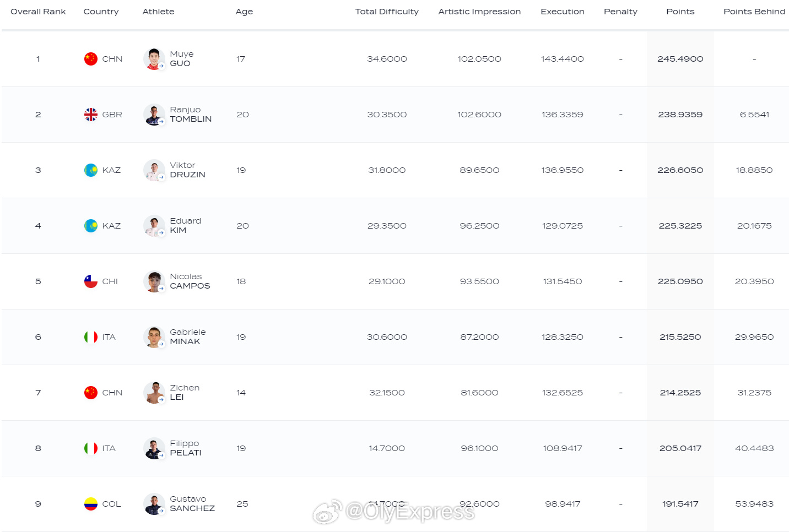Open Nicolas Campos athlete profile link
789x532 pixels.
pos(190,281)
